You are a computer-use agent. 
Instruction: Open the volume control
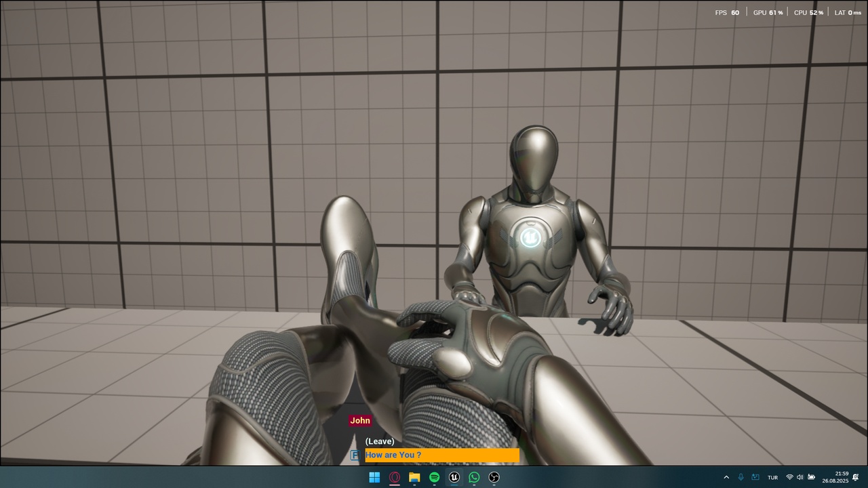pyautogui.click(x=800, y=477)
